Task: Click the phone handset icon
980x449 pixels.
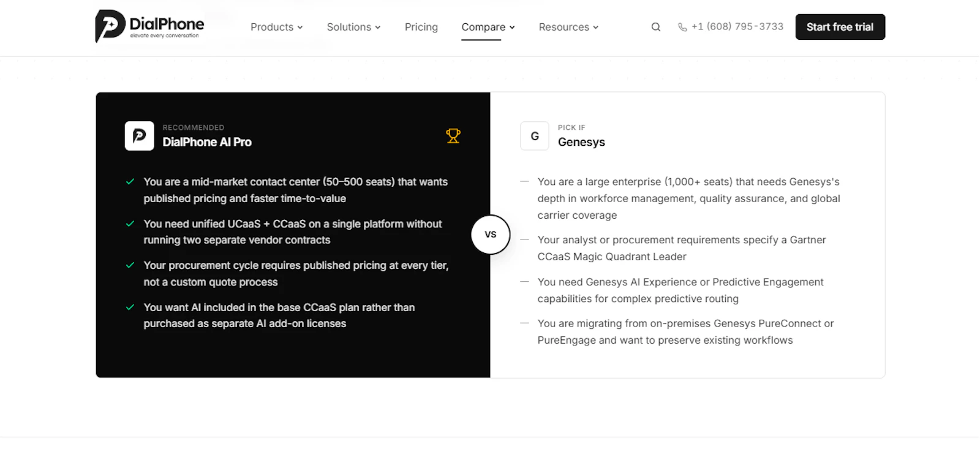Action: click(x=682, y=27)
